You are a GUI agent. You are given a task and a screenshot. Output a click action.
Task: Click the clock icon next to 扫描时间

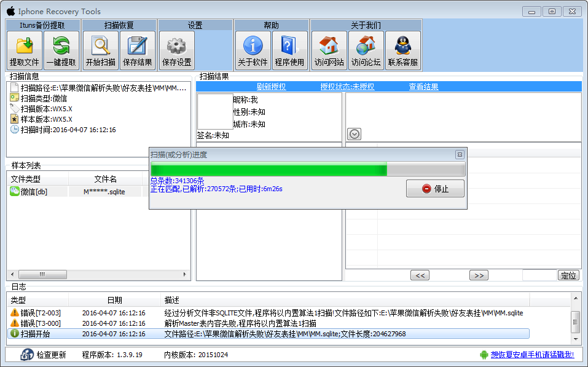[x=14, y=130]
